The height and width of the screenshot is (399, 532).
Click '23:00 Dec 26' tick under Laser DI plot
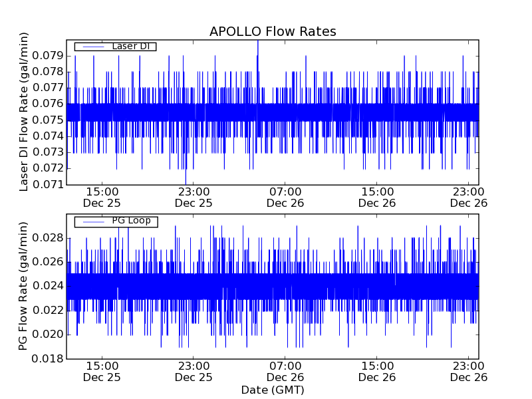click(x=469, y=198)
